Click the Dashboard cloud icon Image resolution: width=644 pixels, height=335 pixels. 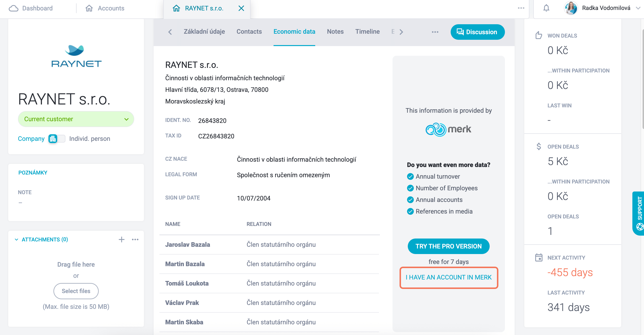(14, 8)
